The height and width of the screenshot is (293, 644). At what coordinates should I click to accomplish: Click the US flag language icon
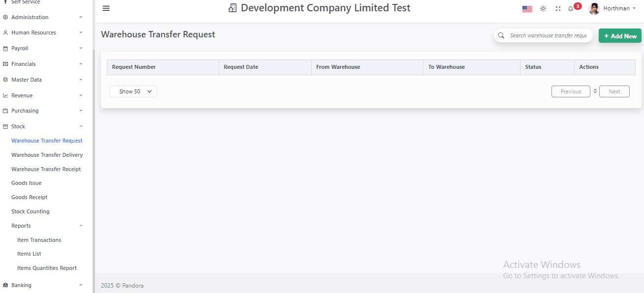tap(527, 9)
